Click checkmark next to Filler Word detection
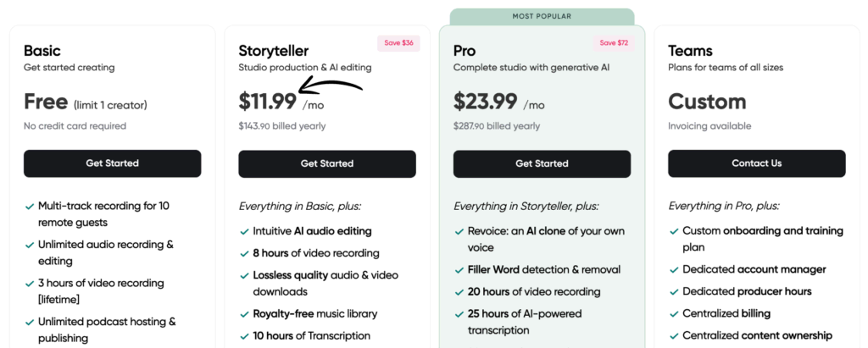This screenshot has width=868, height=348. click(459, 270)
